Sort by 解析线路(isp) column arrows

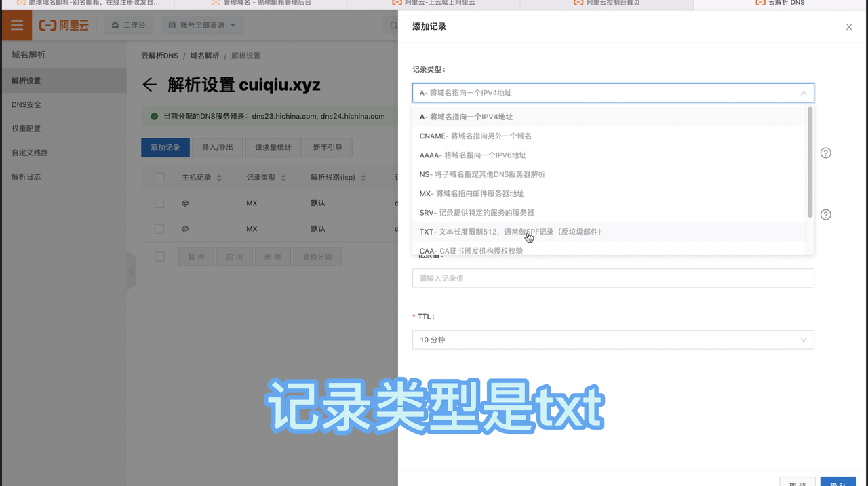click(363, 178)
